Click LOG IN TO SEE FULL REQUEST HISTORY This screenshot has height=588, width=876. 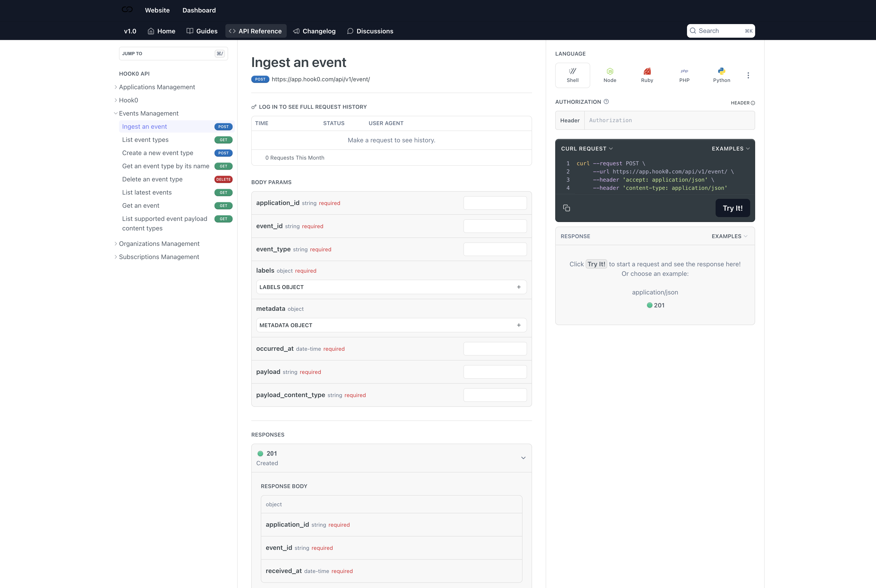pos(313,107)
